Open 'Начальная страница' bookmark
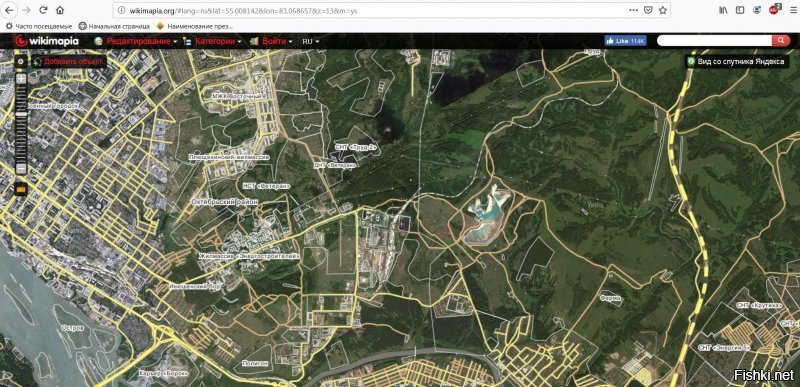Viewport: 800px width, 387px height. [114, 26]
